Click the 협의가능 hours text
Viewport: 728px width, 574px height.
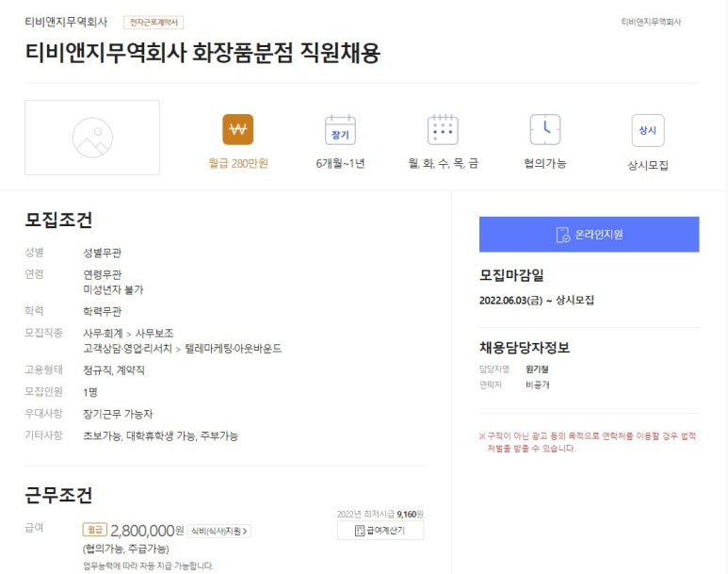point(545,163)
